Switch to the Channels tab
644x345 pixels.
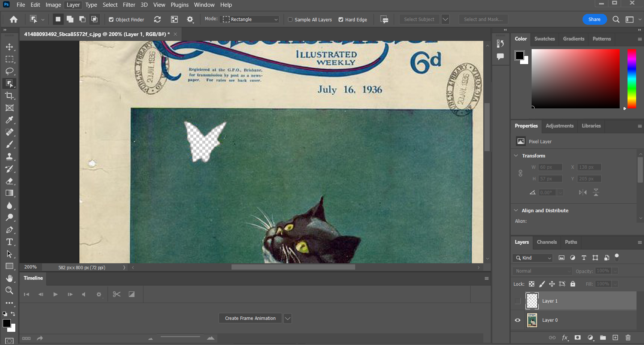pyautogui.click(x=547, y=242)
